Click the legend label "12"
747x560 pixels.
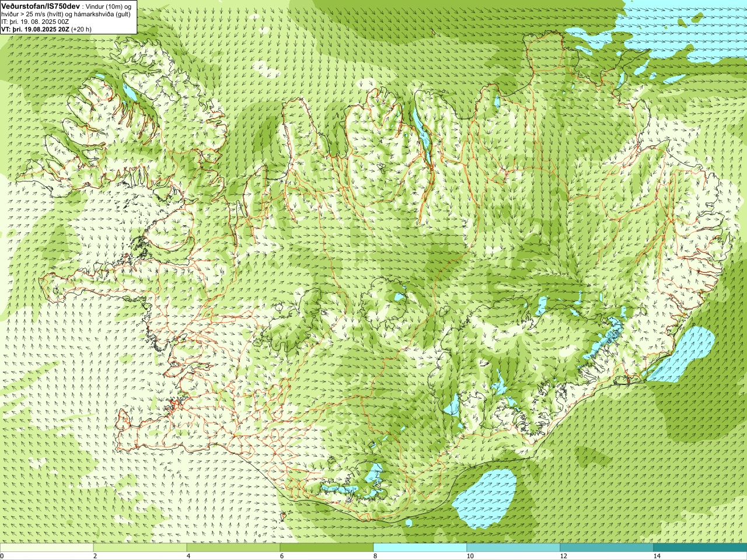[x=563, y=556]
